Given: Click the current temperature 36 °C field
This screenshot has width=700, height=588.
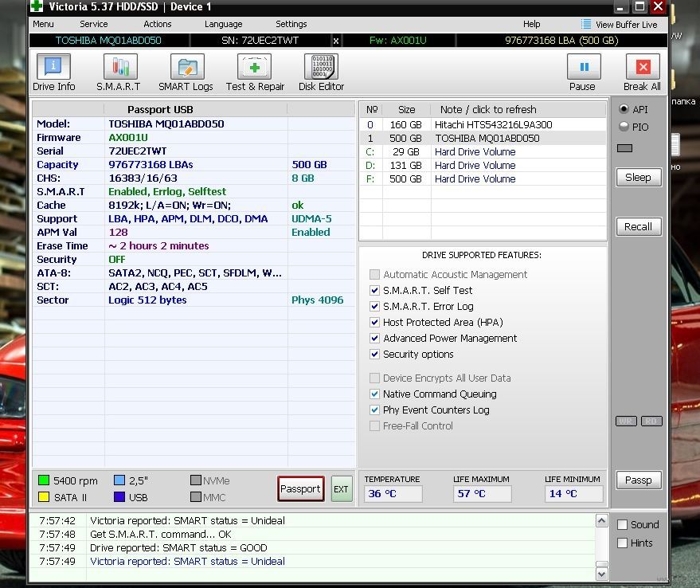Looking at the screenshot, I should [x=393, y=494].
